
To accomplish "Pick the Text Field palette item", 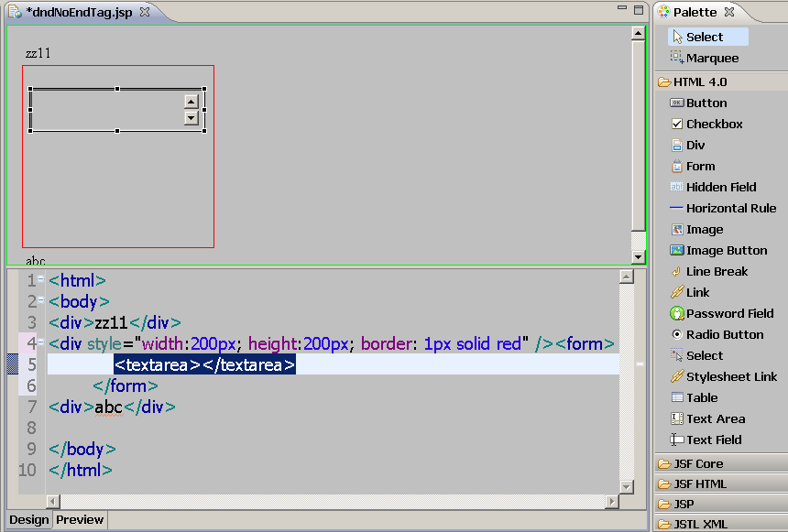I will tap(706, 440).
